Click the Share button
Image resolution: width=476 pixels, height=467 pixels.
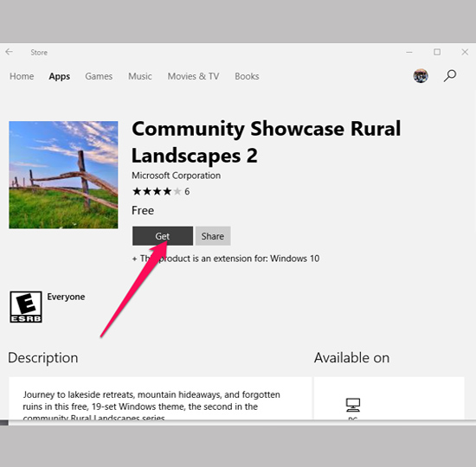pos(213,236)
